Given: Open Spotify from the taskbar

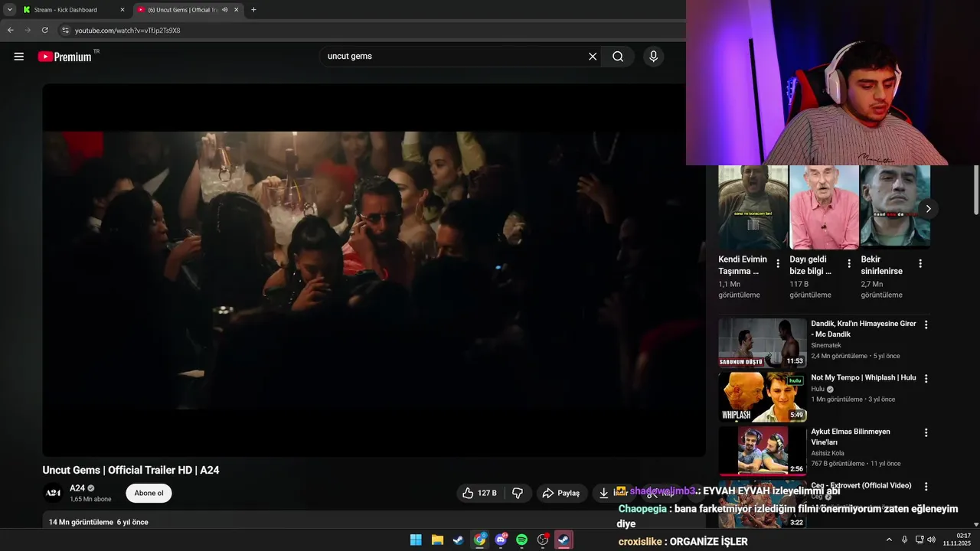Looking at the screenshot, I should (521, 540).
